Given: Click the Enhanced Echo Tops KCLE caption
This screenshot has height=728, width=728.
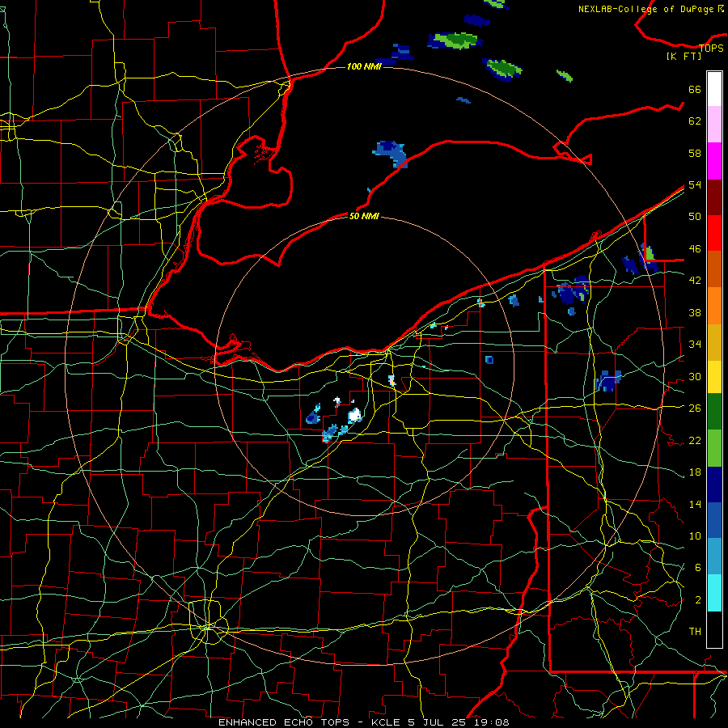Looking at the screenshot, I should pos(363,722).
